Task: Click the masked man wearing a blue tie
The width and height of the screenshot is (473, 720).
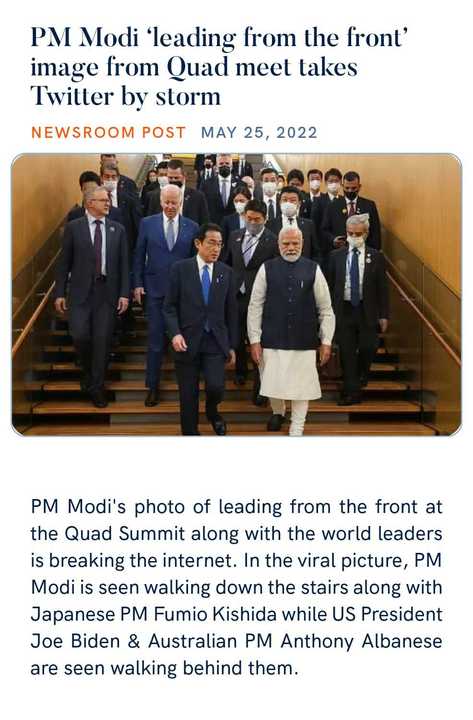Action: pyautogui.click(x=356, y=310)
